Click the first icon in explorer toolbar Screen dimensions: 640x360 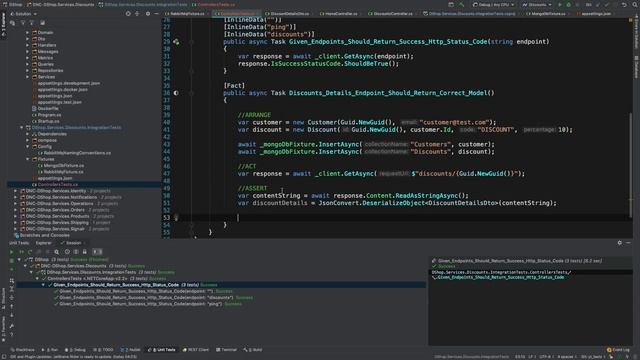(12, 23)
